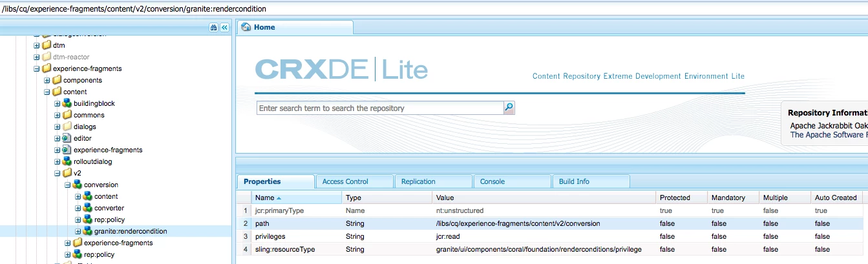
Task: Click the conversion node icon
Action: [78, 185]
